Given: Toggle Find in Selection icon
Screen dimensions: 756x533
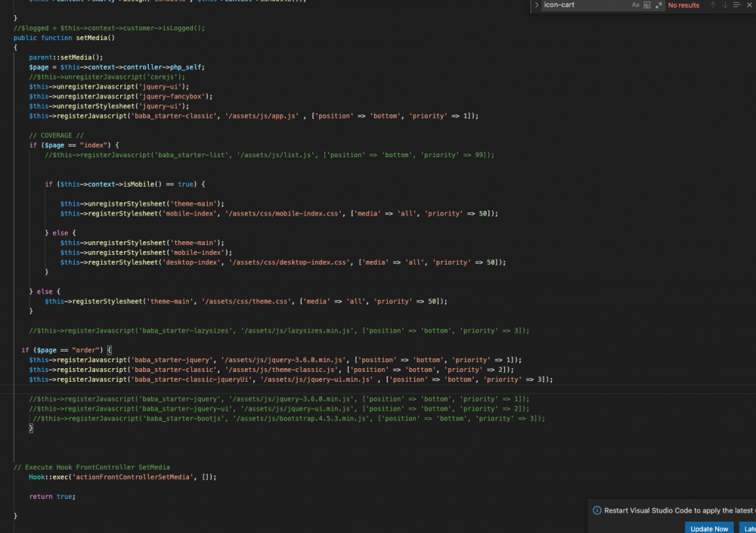Looking at the screenshot, I should pyautogui.click(x=737, y=5).
